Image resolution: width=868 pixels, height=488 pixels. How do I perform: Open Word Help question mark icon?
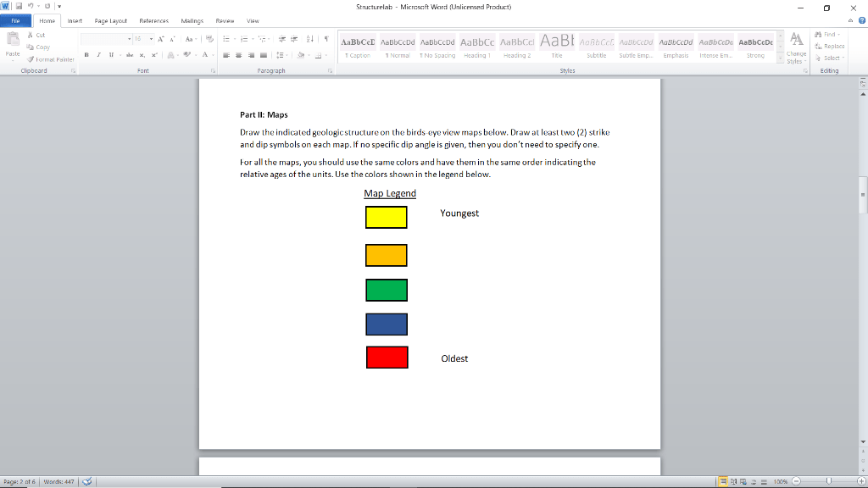(862, 20)
